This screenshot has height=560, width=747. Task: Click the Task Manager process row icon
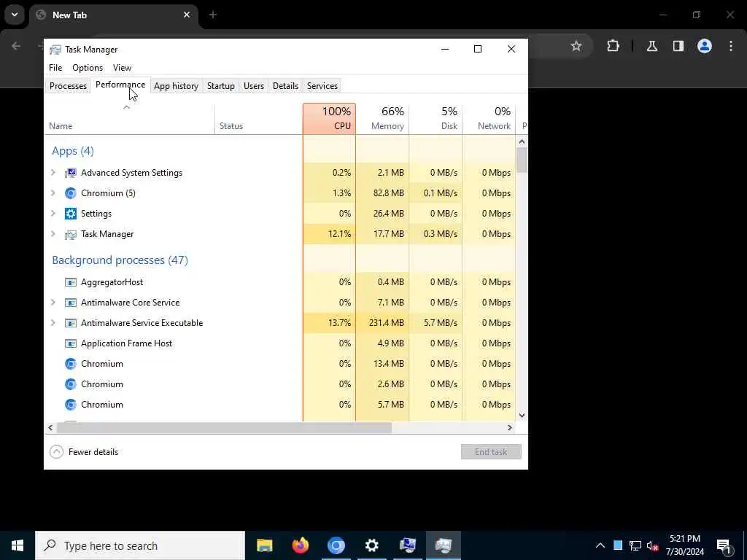click(71, 234)
